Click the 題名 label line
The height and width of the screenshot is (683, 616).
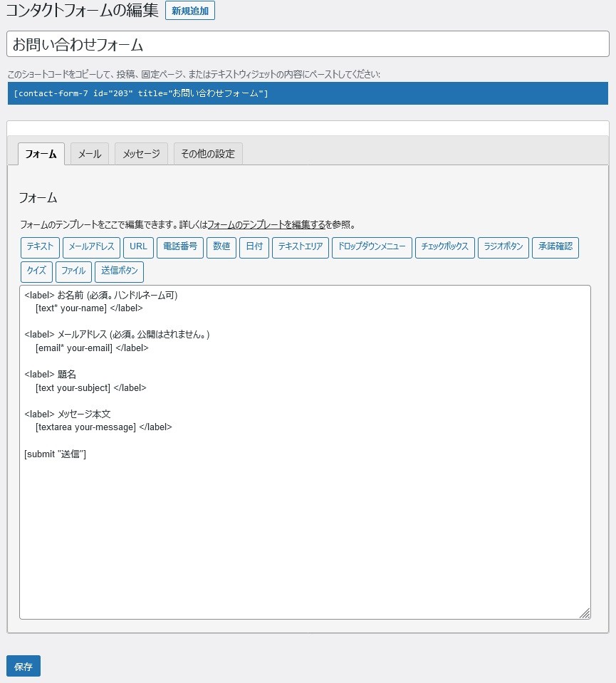coord(50,375)
